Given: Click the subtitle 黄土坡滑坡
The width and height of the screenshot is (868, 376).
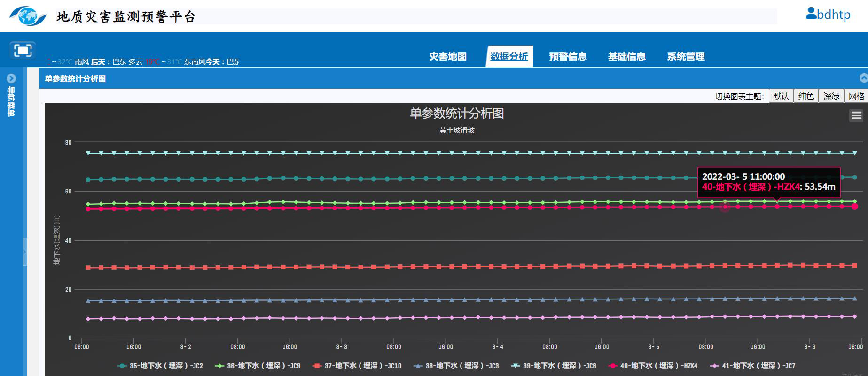Looking at the screenshot, I should pos(457,130).
